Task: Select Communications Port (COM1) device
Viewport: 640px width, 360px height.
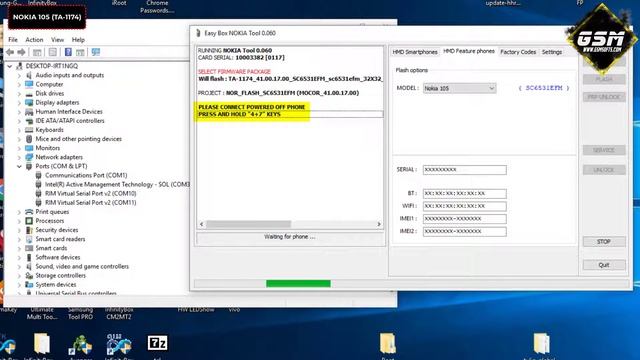Action: pyautogui.click(x=86, y=175)
